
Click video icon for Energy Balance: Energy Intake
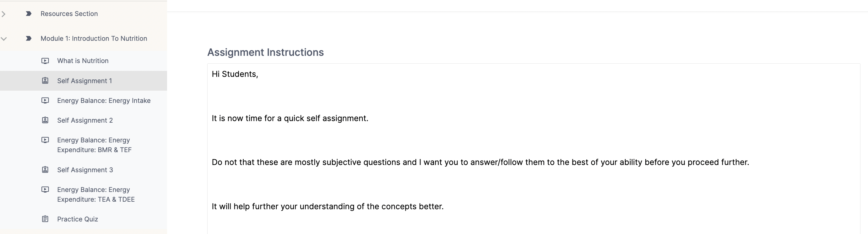[45, 100]
